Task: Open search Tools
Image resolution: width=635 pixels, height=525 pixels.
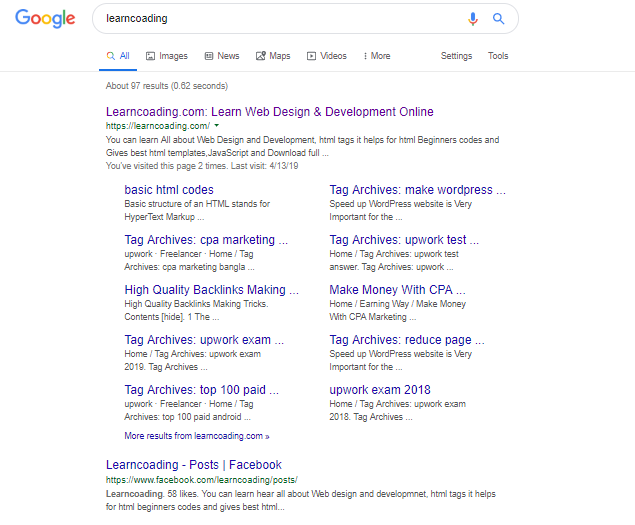Action: click(x=498, y=56)
